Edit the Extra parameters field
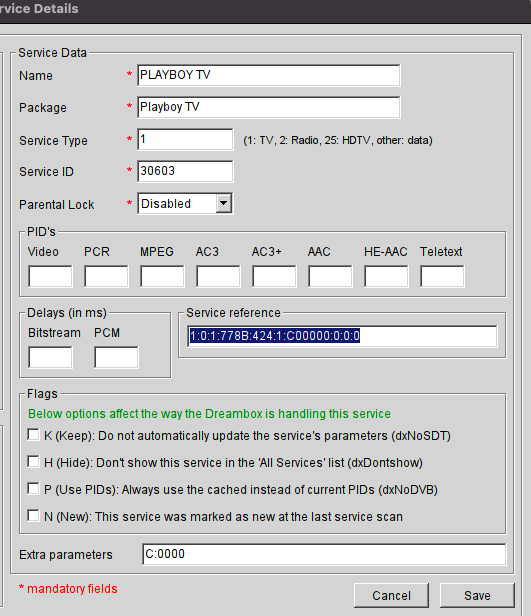 click(x=324, y=554)
